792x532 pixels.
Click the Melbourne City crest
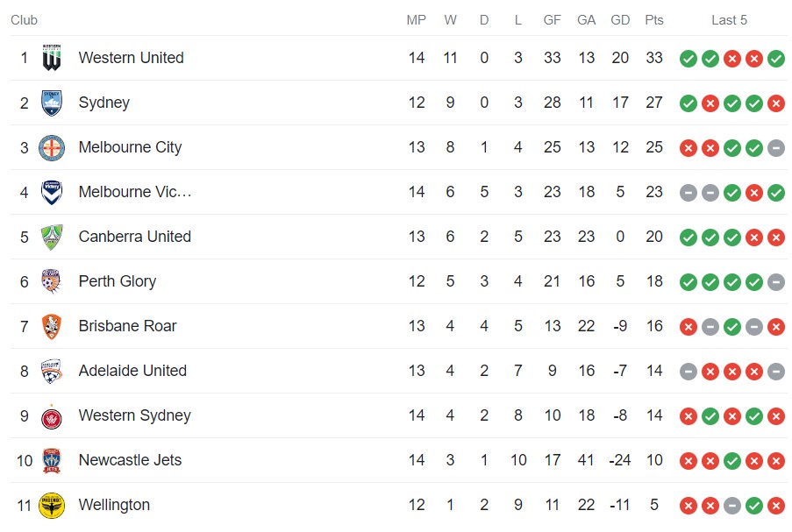[x=50, y=147]
